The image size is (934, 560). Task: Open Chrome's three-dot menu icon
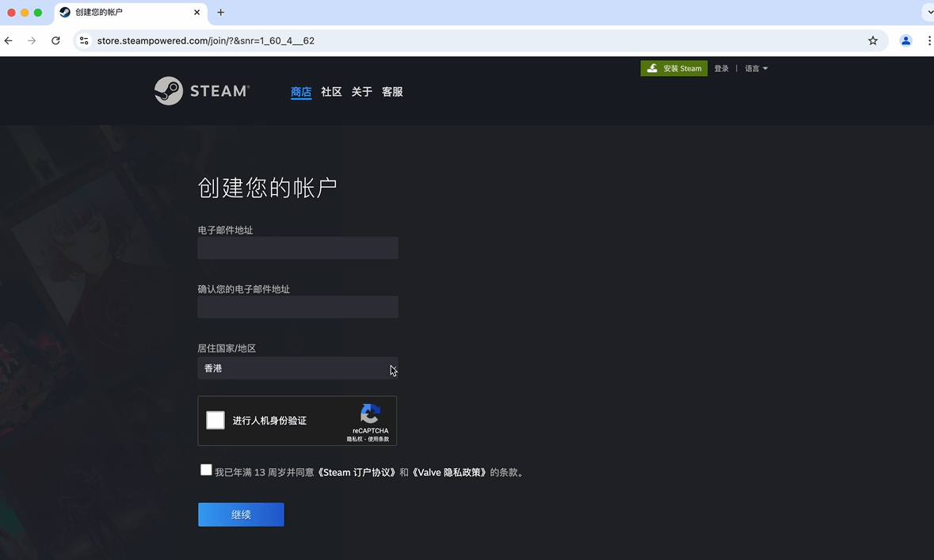coord(929,40)
